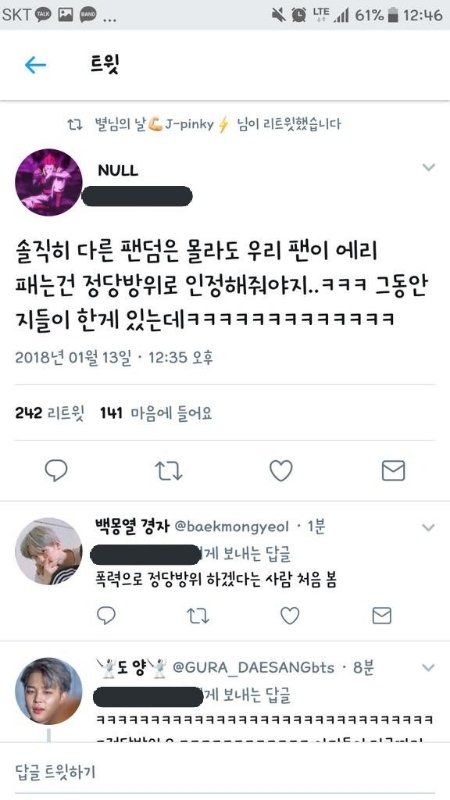Send 백몽열 경자's reply via message icon
Screen dimensions: 450x800
point(382,616)
